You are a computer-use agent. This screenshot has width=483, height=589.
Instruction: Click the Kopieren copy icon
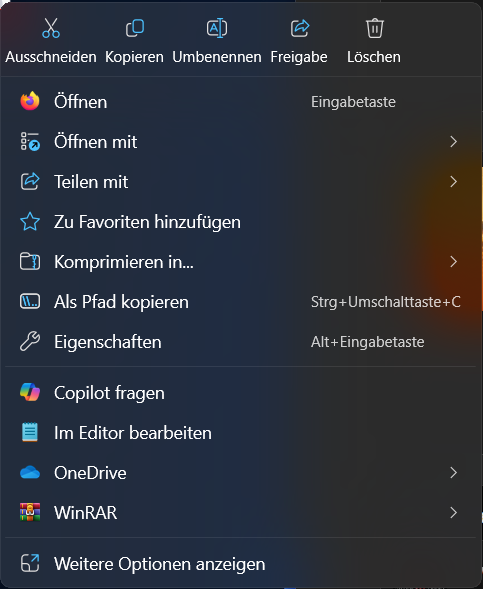pyautogui.click(x=135, y=28)
